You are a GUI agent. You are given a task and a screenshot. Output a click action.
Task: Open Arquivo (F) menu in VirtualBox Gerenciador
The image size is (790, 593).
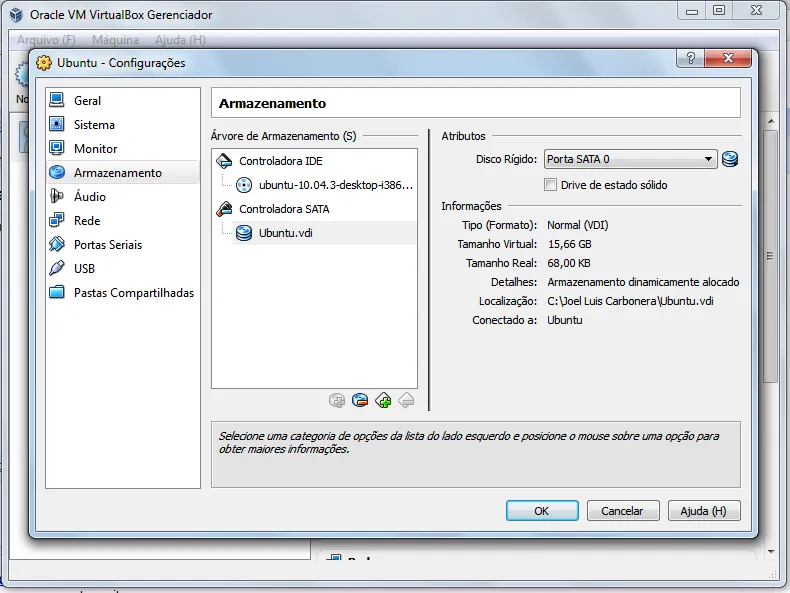click(x=46, y=40)
